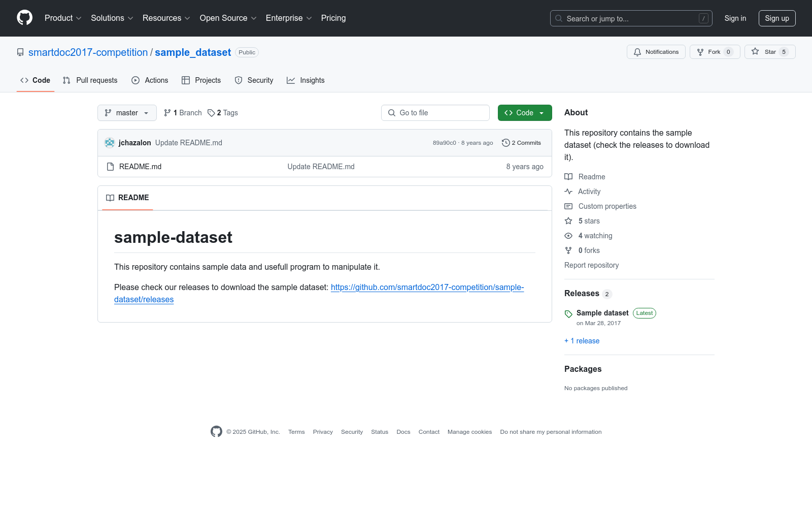Screen dimensions: 812x508
Task: Open the Status footer link
Action: click(x=380, y=432)
